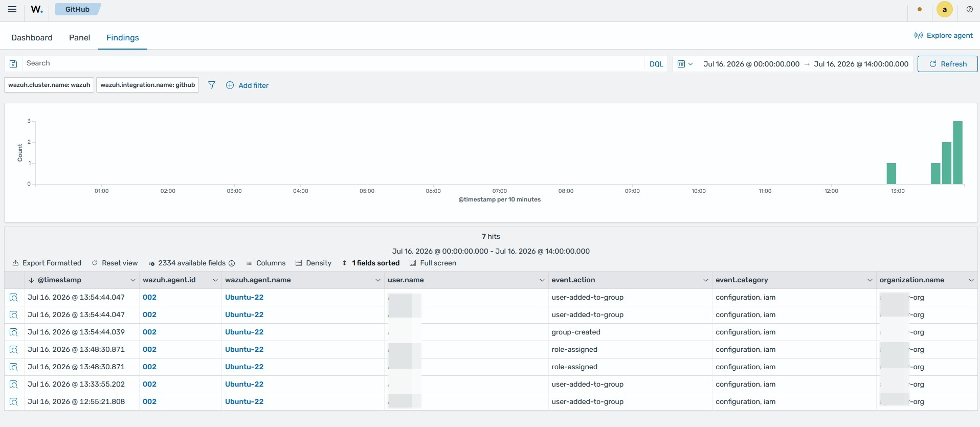Open the event.category column dropdown chevron

tap(870, 280)
